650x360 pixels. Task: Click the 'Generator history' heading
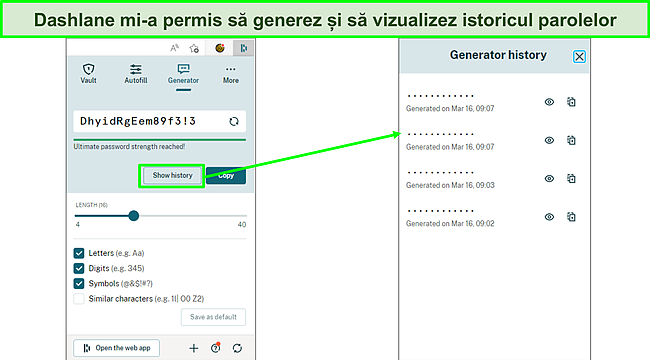pos(498,55)
